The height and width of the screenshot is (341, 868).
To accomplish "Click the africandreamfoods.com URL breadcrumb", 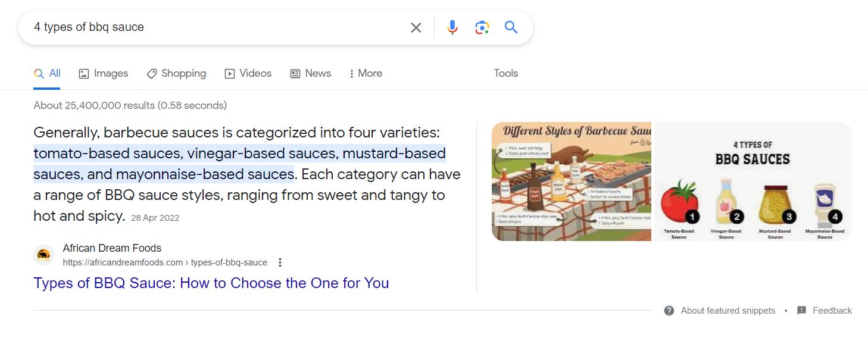I will tap(165, 262).
